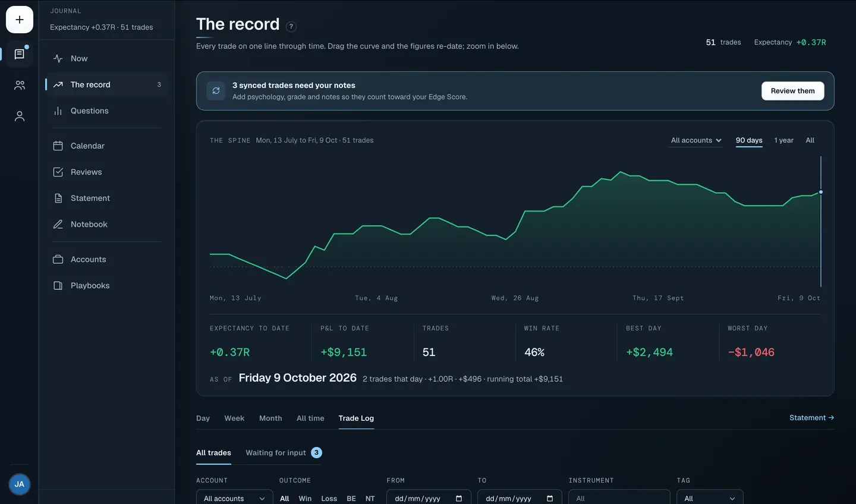Switch to the Month tab
The width and height of the screenshot is (856, 504).
pyautogui.click(x=270, y=418)
